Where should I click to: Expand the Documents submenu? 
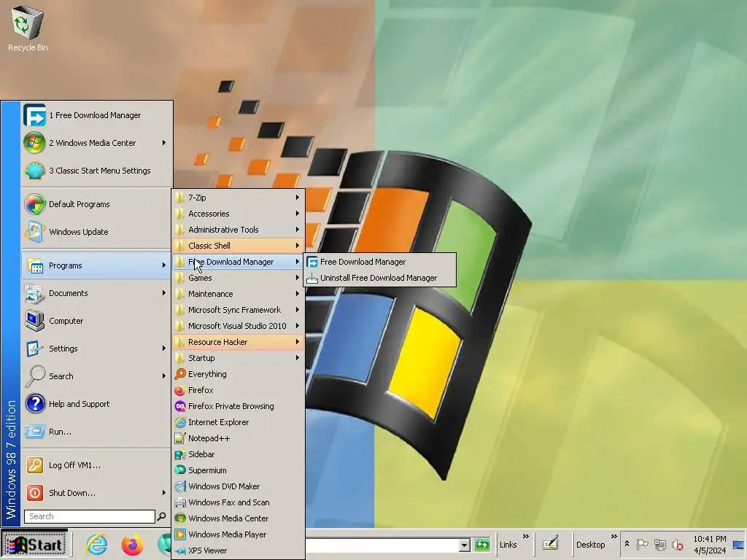tap(97, 293)
